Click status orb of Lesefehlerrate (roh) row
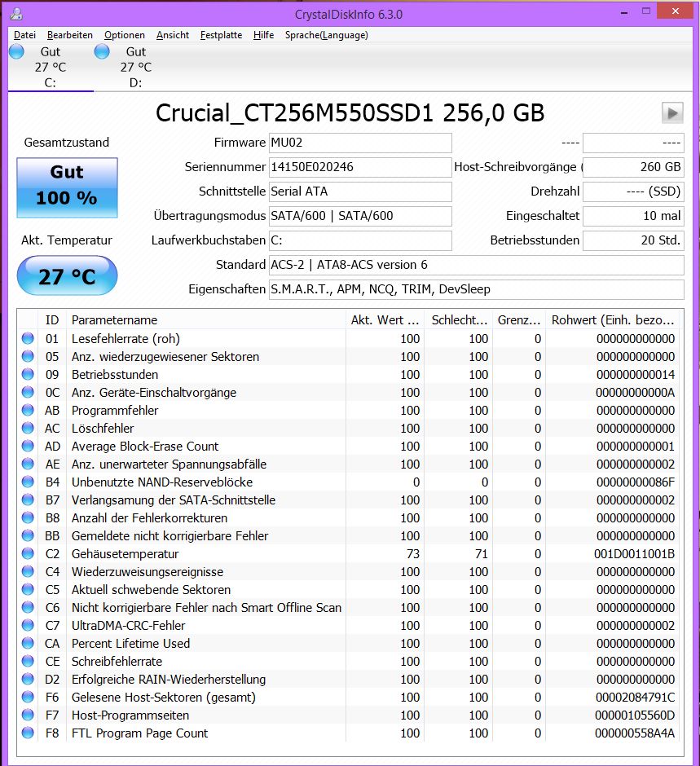 tap(28, 338)
